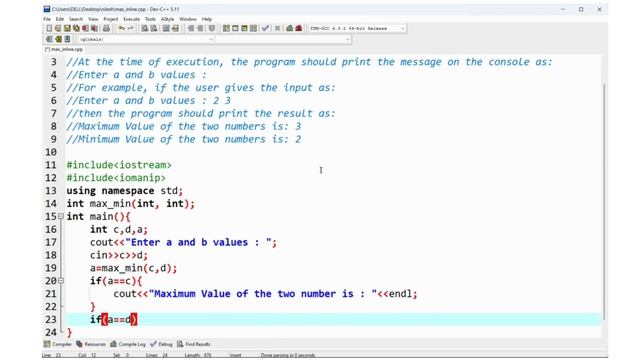640x360 pixels.
Task: Open the Help menu
Action: pos(207,19)
